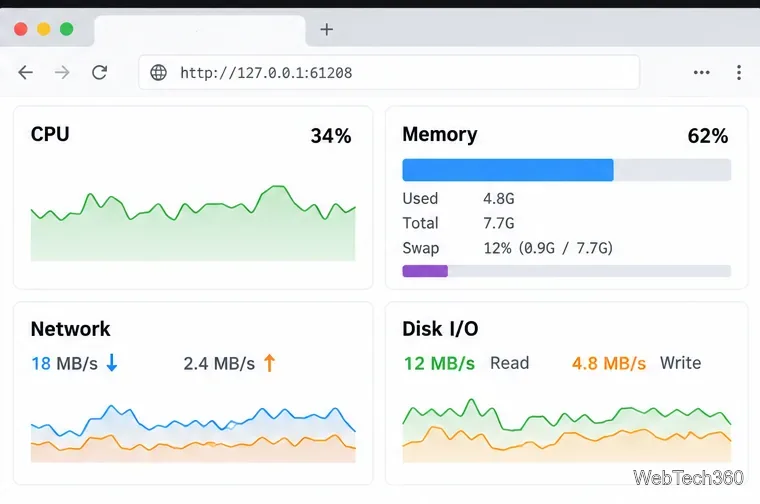The height and width of the screenshot is (504, 760).
Task: Click the Memory heading
Action: pos(440,134)
